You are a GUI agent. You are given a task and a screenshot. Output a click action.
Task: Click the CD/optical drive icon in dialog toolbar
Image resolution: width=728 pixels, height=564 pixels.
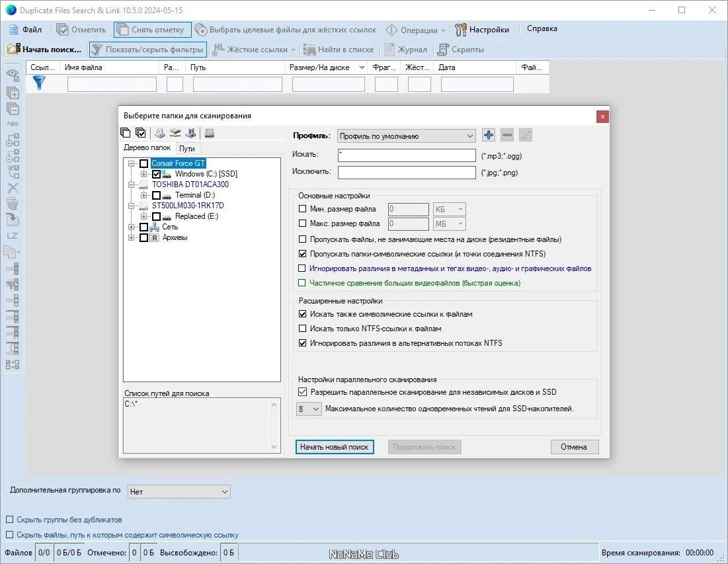pos(160,133)
